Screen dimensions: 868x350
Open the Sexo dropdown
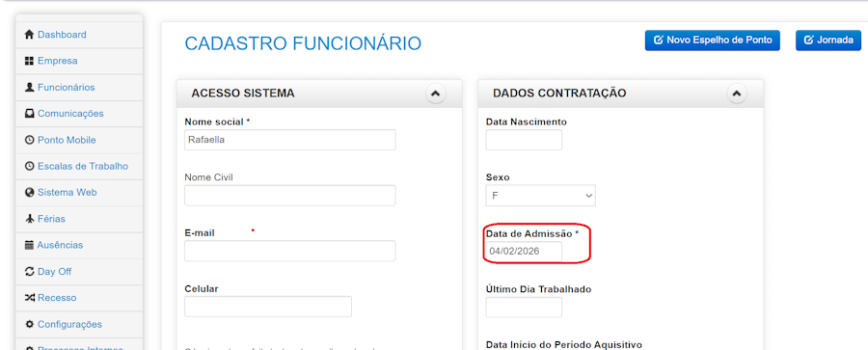click(x=541, y=196)
